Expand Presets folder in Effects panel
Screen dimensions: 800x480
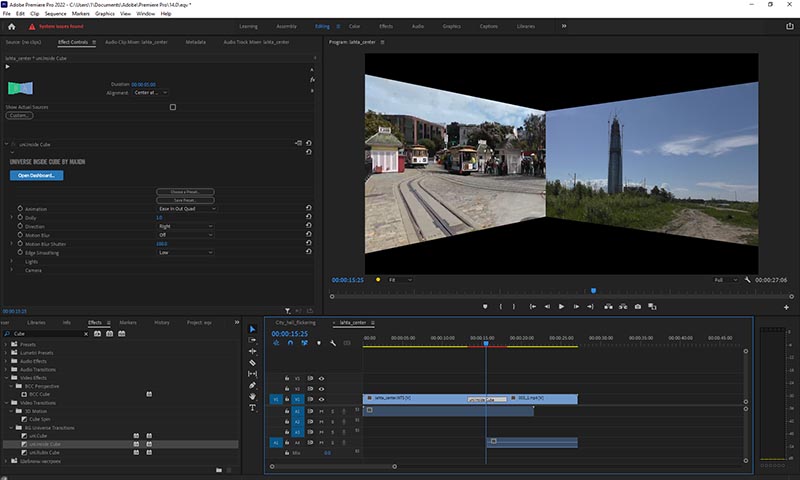[6, 344]
